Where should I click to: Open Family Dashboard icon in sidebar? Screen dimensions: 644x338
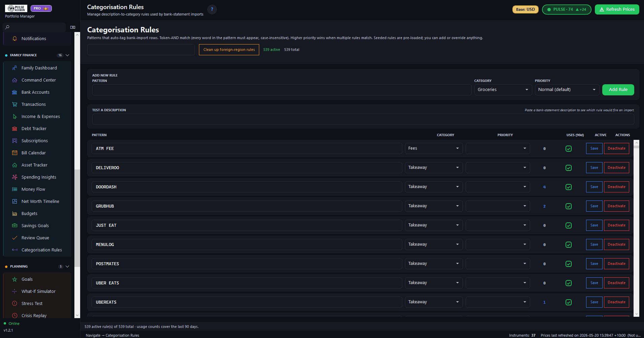tap(14, 68)
